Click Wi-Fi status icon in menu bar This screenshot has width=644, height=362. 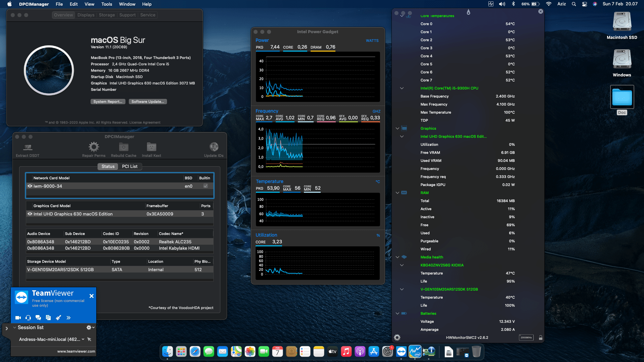(549, 4)
